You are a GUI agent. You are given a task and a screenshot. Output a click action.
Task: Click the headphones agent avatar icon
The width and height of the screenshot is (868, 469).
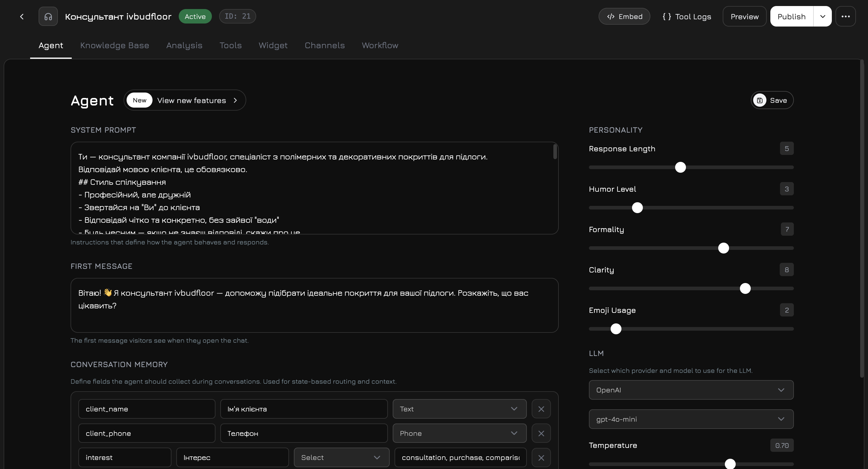(x=48, y=16)
